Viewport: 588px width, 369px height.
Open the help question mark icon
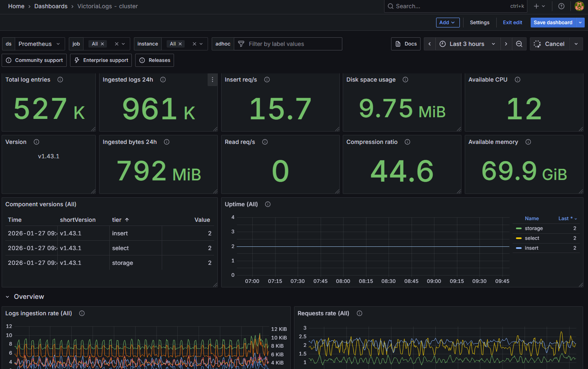tap(561, 6)
